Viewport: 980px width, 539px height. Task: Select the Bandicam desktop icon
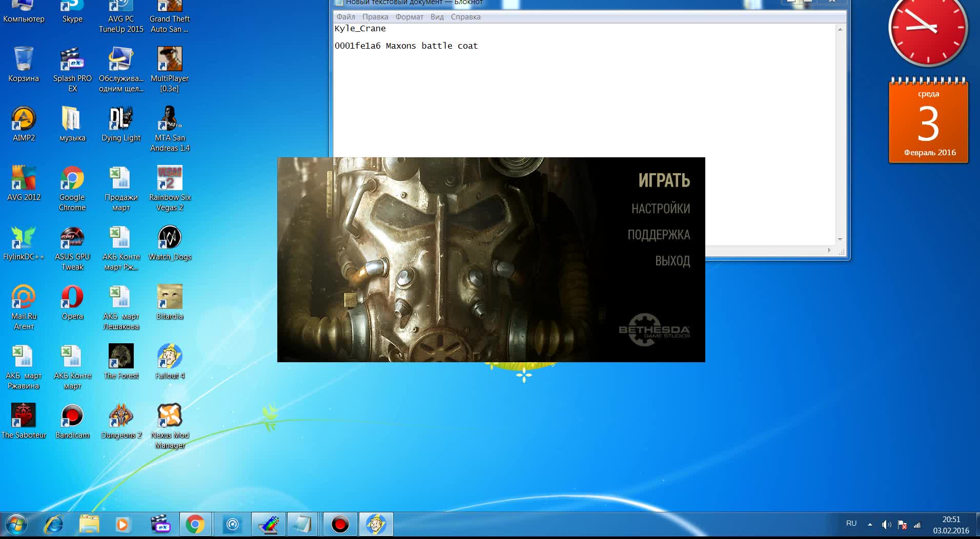(72, 416)
